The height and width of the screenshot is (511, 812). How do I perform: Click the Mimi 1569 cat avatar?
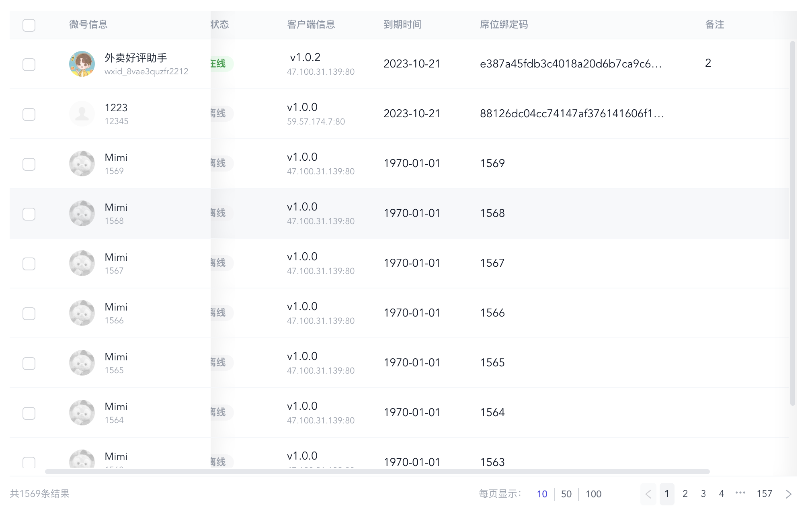82,163
